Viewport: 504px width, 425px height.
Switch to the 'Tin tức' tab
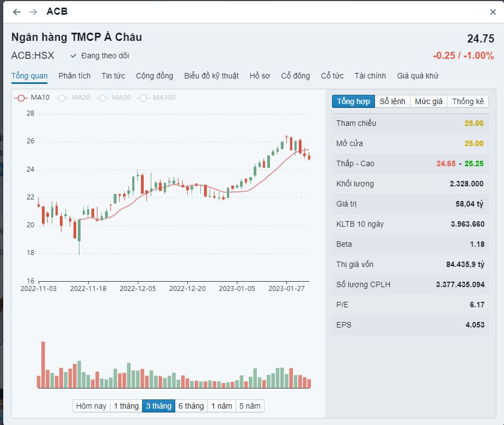113,76
